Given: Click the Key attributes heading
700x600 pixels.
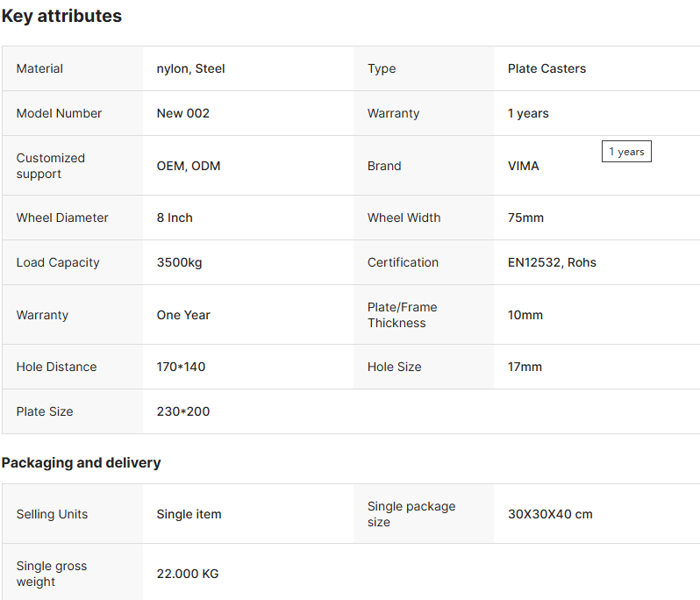Looking at the screenshot, I should point(61,16).
